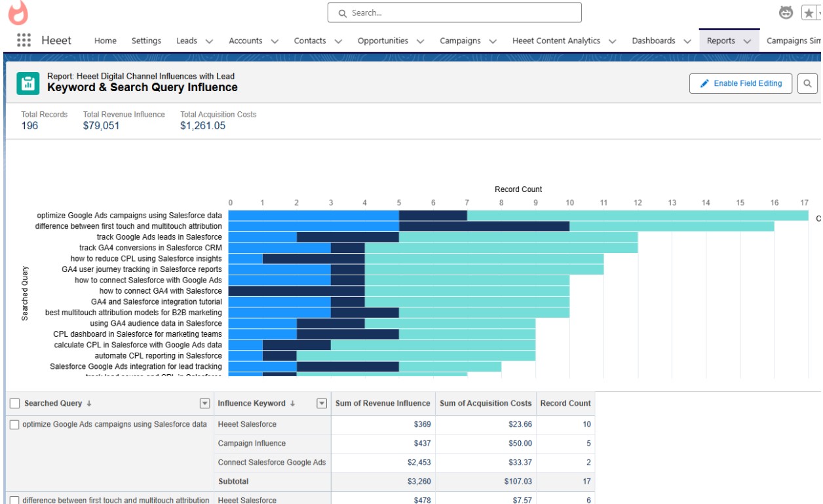The width and height of the screenshot is (823, 504).
Task: Expand the Leads tab chevron menu
Action: pyautogui.click(x=209, y=41)
